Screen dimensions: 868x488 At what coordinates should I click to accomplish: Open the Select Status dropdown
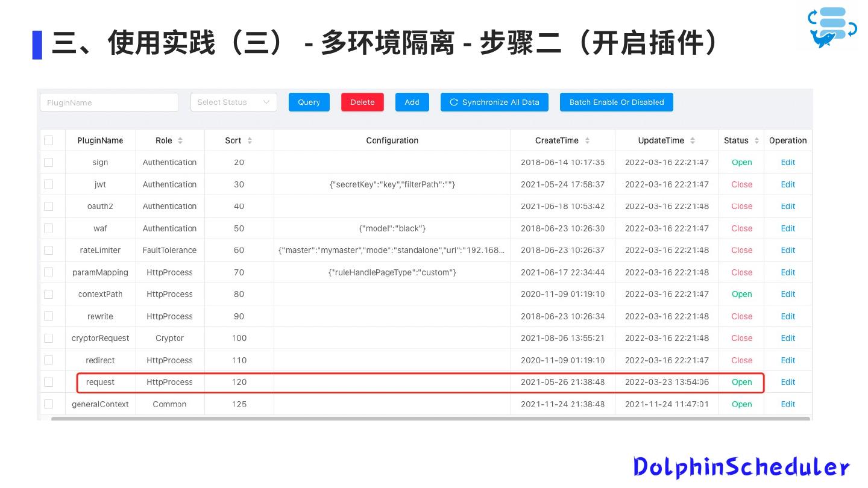(233, 102)
